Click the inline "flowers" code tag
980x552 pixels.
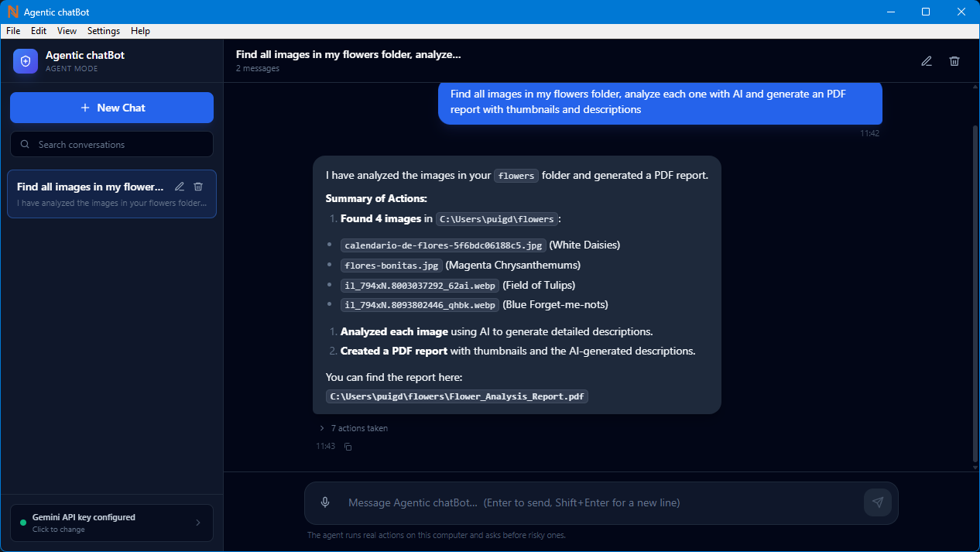[516, 176]
